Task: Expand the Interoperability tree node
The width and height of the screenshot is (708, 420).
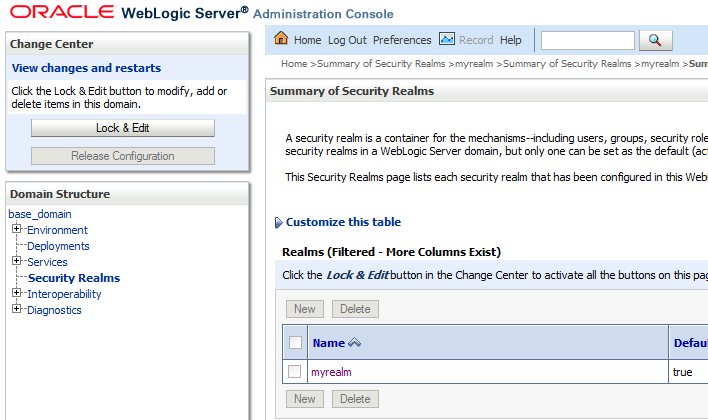Action: [16, 294]
